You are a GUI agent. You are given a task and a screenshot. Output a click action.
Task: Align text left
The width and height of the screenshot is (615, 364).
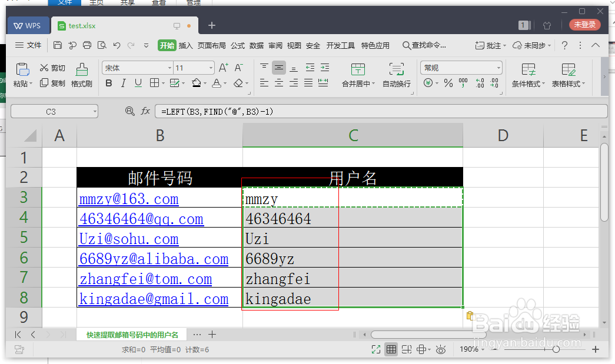[264, 83]
